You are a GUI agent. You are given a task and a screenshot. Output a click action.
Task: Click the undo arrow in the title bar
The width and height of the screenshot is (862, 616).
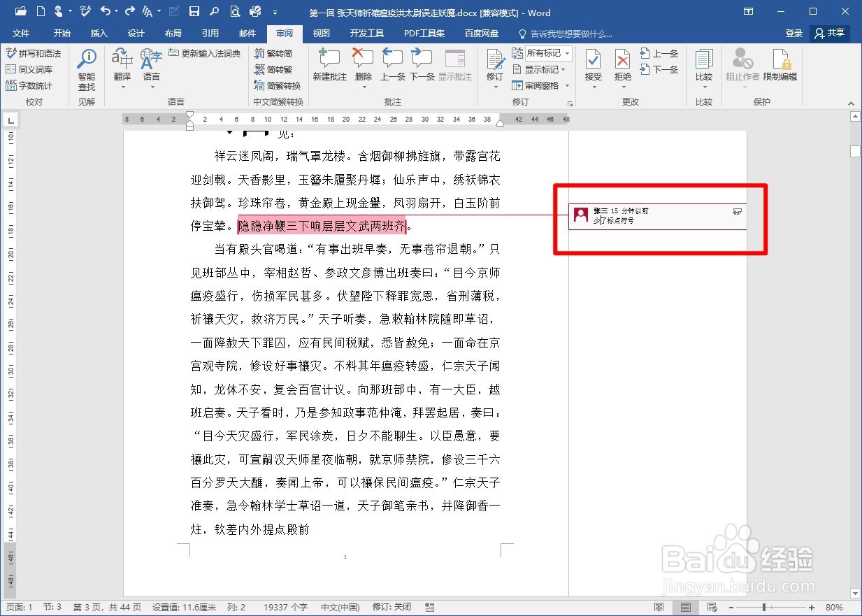point(106,12)
